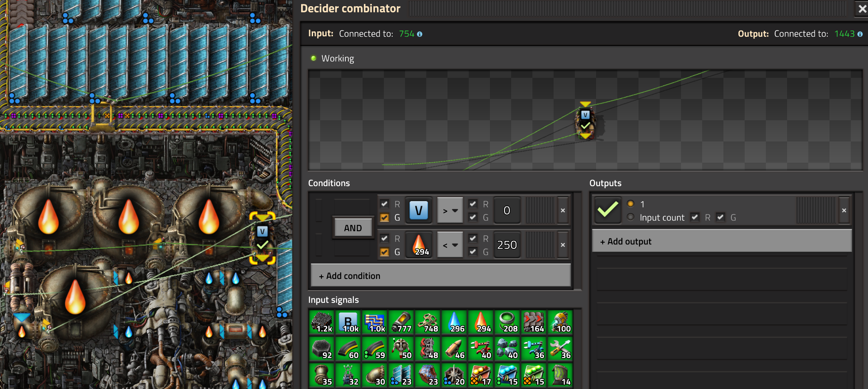Screen dimensions: 868x389
Task: Toggle red wire checkbox left of crude oil signal
Action: tap(384, 238)
